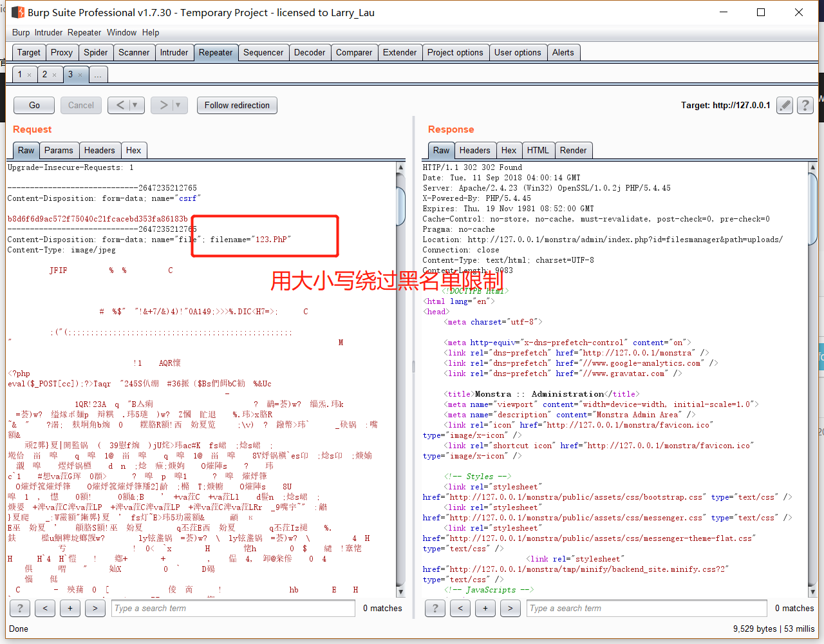Click the Response panel scrollbar up arrow
Viewport: 824px width, 644px height.
(x=812, y=167)
